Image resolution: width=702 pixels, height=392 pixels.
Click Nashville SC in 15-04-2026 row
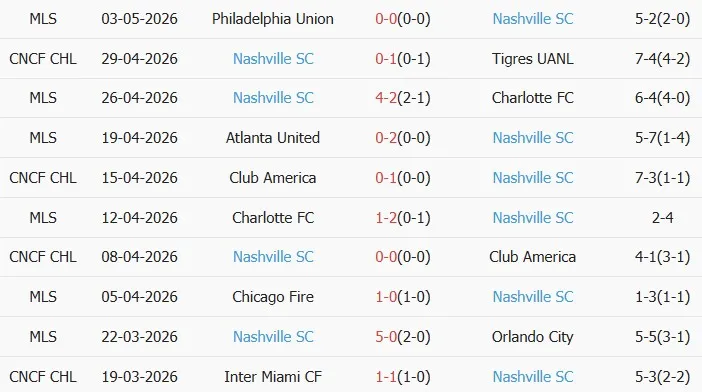533,178
